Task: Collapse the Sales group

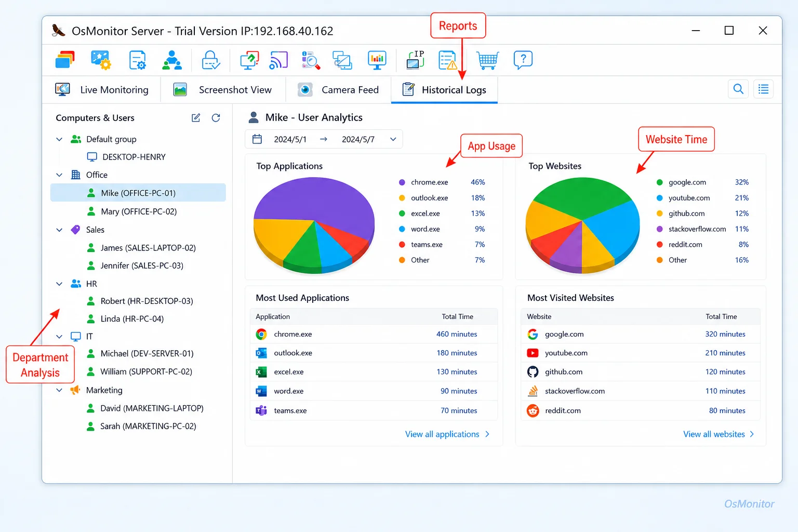Action: [x=59, y=230]
